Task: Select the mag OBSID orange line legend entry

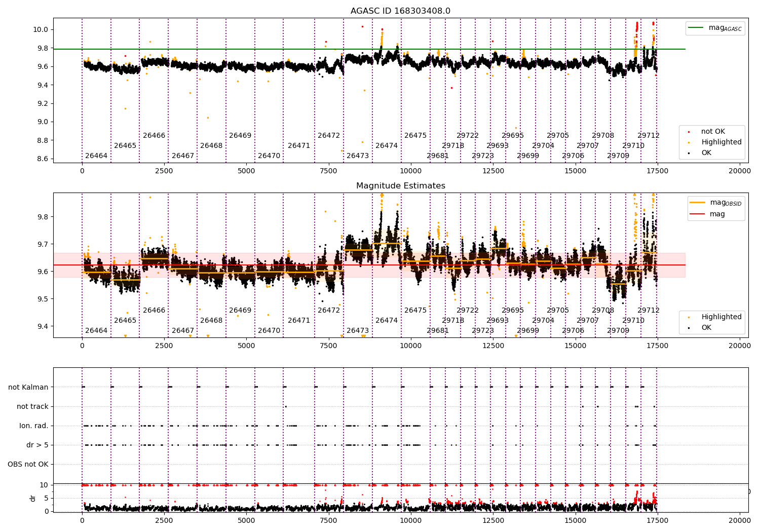Action: point(715,203)
